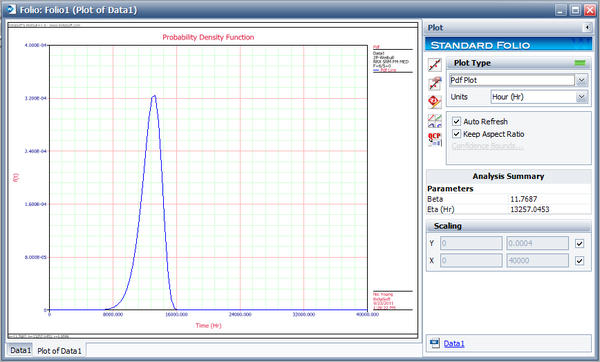Click the Folio window icon in the title bar
The width and height of the screenshot is (600, 362).
click(11, 9)
